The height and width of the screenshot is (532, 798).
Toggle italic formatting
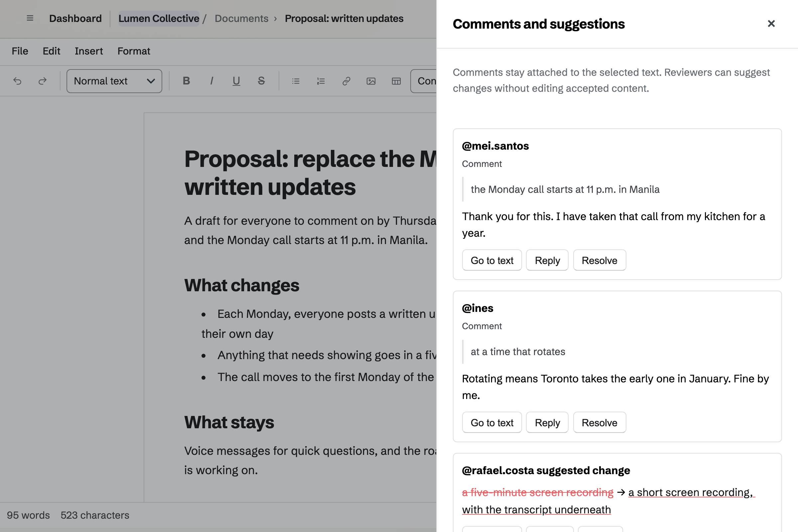(211, 81)
